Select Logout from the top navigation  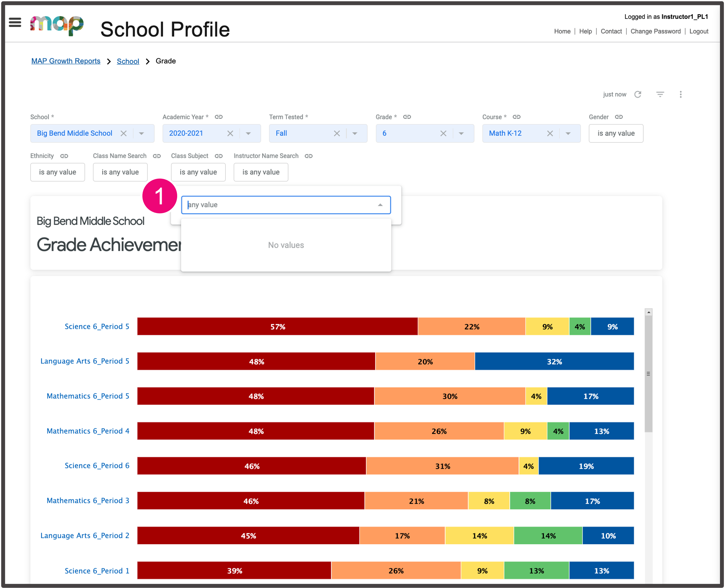(699, 31)
